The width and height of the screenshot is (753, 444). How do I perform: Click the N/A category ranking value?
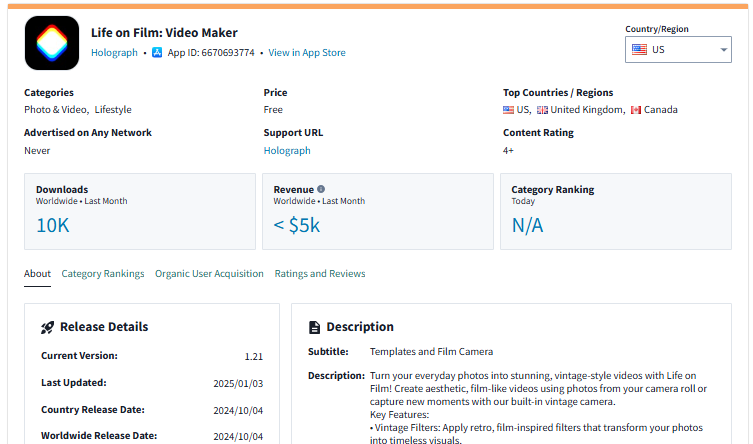[527, 225]
